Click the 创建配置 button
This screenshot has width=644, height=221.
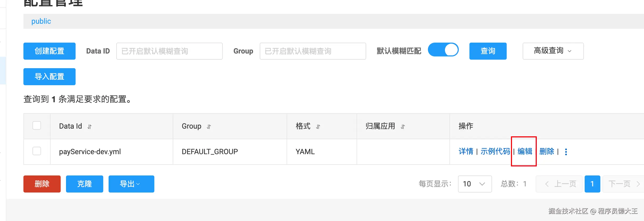[x=49, y=51]
